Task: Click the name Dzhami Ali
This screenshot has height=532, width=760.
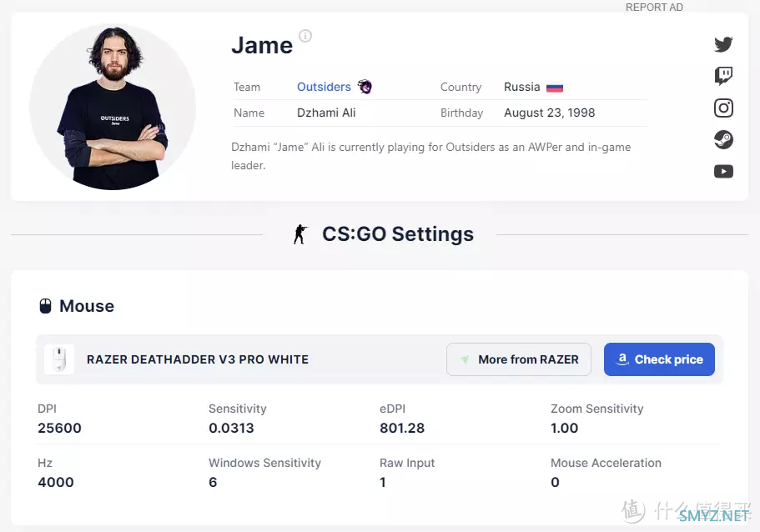Action: tap(326, 113)
